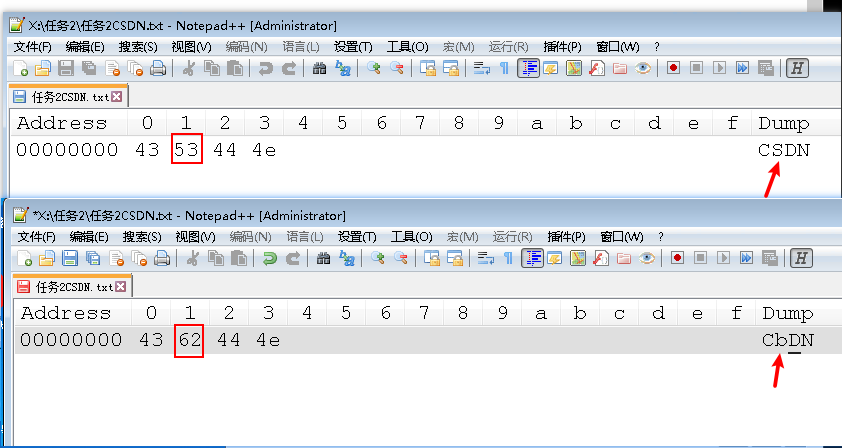Click the User Defined Language icon in the CSDN window
This screenshot has width=842, height=448.
[551, 68]
